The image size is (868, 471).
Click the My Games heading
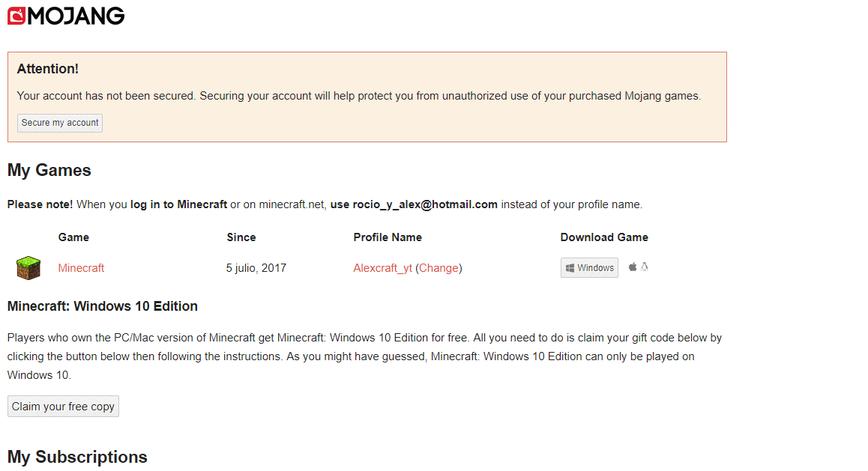point(49,170)
